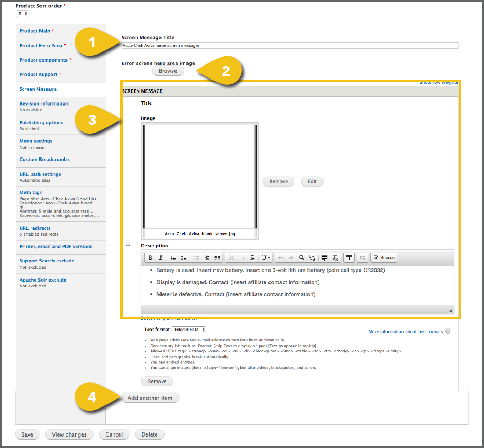The image size is (484, 448).
Task: Click into the Description text area
Action: [298, 285]
